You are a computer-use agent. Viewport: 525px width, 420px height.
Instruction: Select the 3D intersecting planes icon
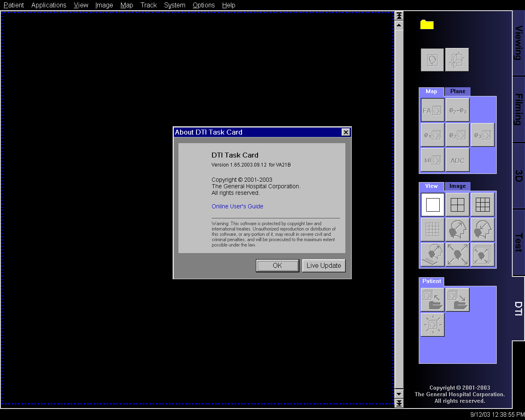[457, 60]
